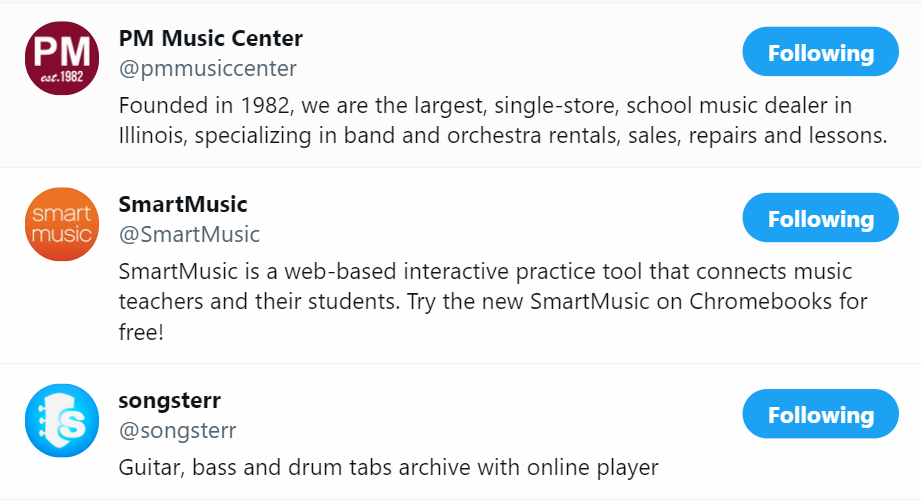921x502 pixels.
Task: Click the songsterr display name
Action: click(x=170, y=401)
